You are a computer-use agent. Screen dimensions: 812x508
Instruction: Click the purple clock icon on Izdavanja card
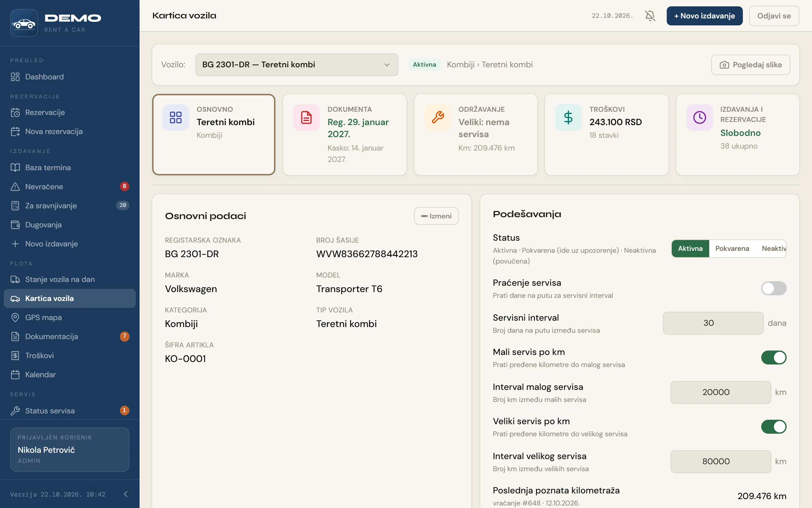pos(699,117)
